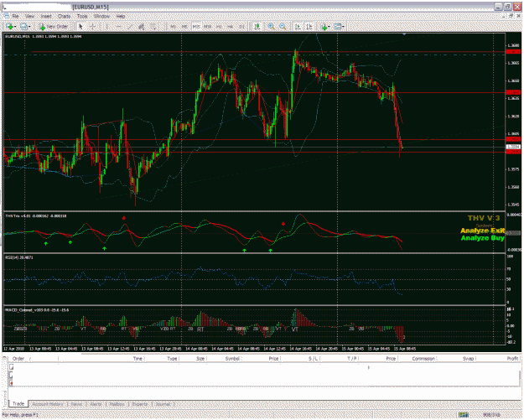524x420 pixels.
Task: Open the File menu
Action: 15,16
